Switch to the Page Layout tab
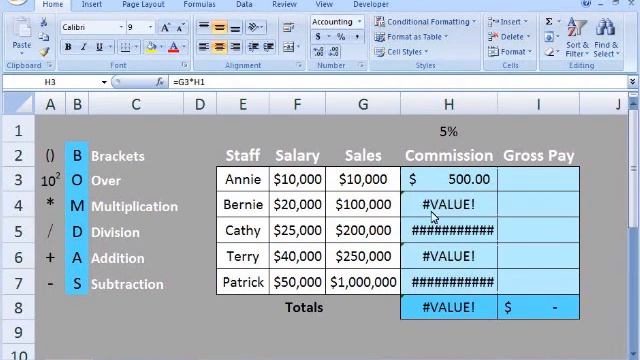Screen dimensions: 640x360 [143, 4]
